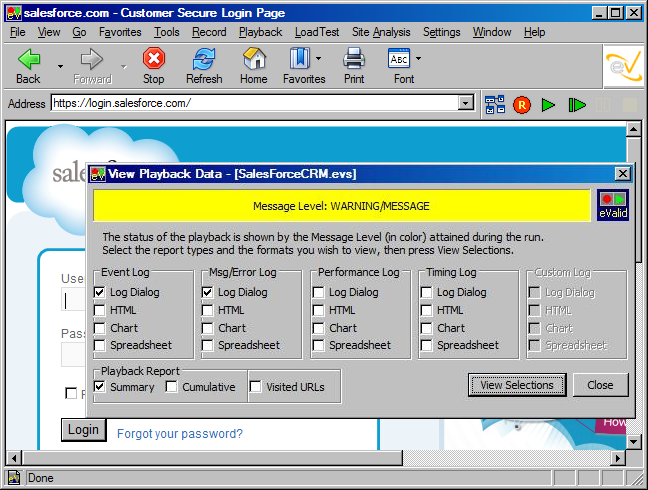The width and height of the screenshot is (648, 490).
Task: Click the View Playback Data title icon
Action: click(x=98, y=174)
